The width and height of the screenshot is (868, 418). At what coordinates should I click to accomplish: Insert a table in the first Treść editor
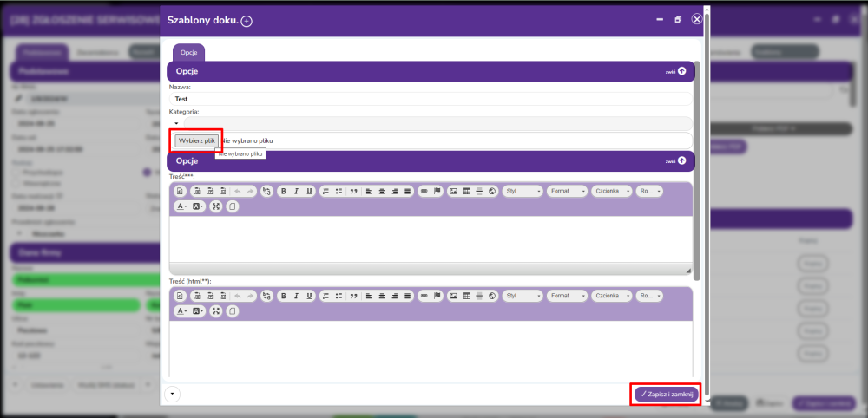[466, 191]
